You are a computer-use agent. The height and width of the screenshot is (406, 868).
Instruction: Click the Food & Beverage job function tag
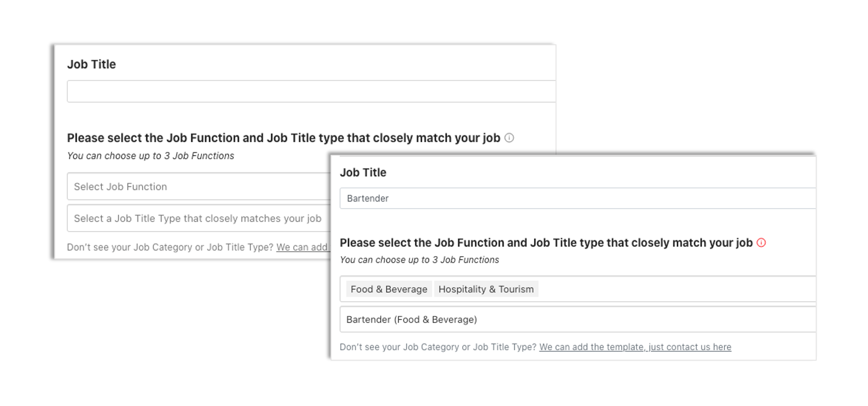[388, 289]
